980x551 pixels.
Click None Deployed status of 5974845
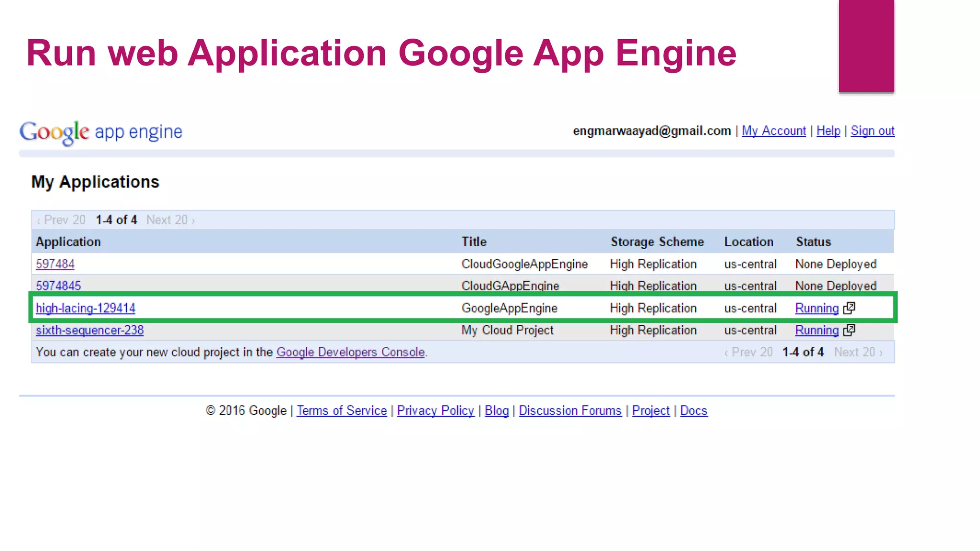click(836, 286)
